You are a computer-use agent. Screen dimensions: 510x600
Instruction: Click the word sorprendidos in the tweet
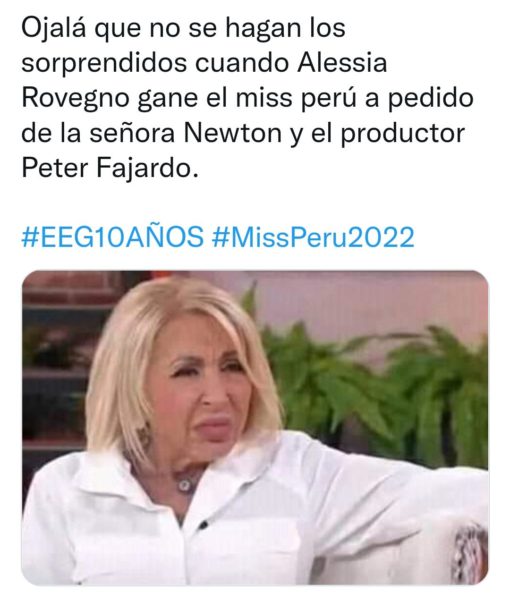[x=104, y=64]
